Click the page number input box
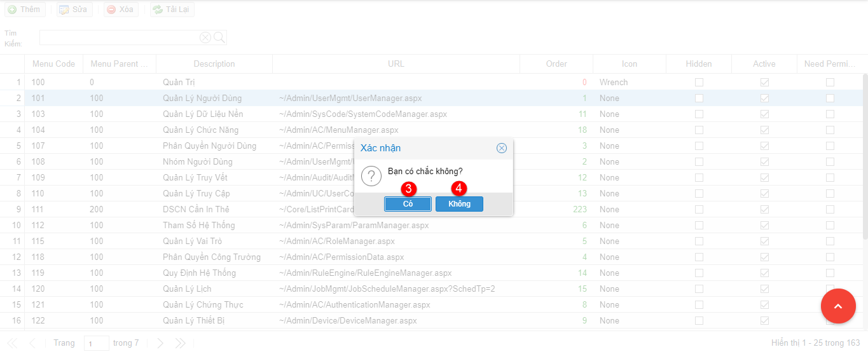 point(96,343)
